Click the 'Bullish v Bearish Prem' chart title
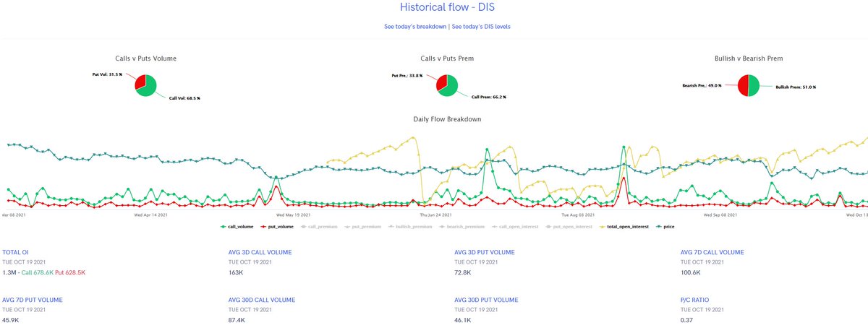 748,58
